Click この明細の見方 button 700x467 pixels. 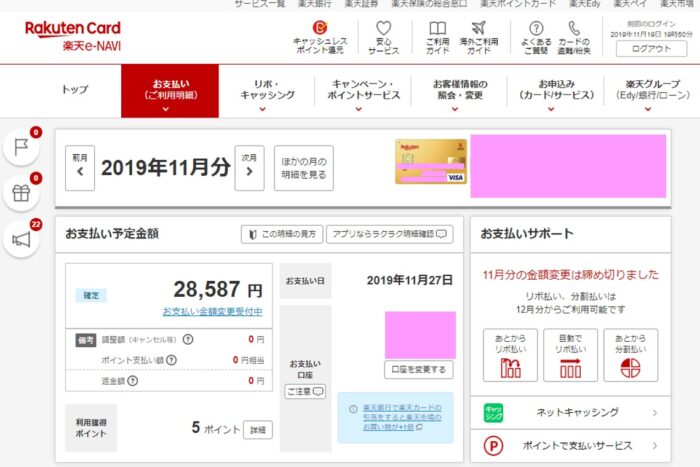(282, 234)
